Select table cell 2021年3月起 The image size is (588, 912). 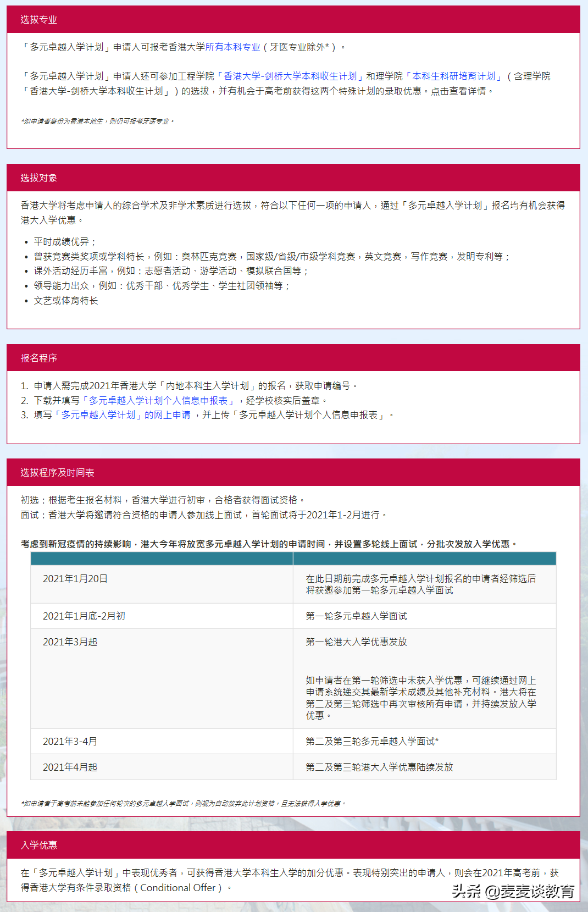tap(162, 679)
